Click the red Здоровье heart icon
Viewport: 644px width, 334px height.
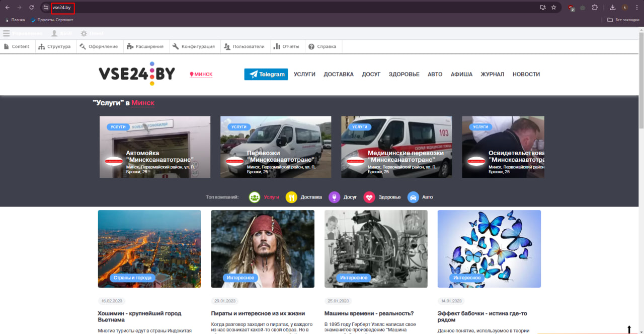369,197
